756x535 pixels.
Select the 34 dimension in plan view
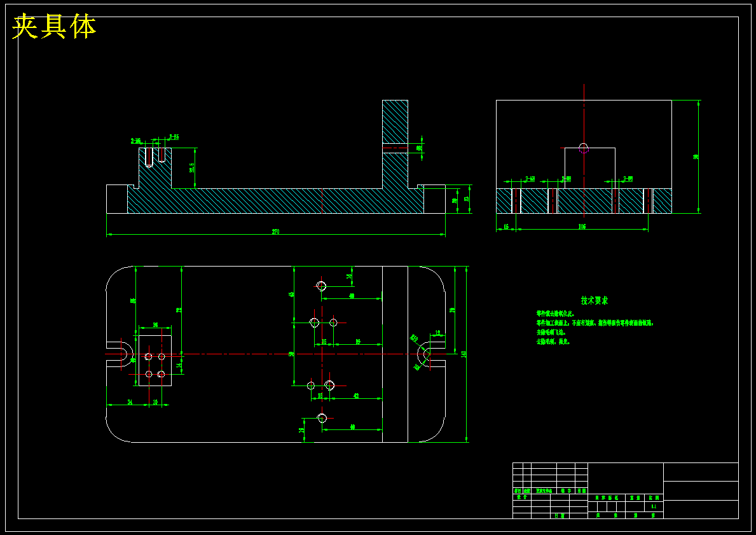pyautogui.click(x=130, y=402)
